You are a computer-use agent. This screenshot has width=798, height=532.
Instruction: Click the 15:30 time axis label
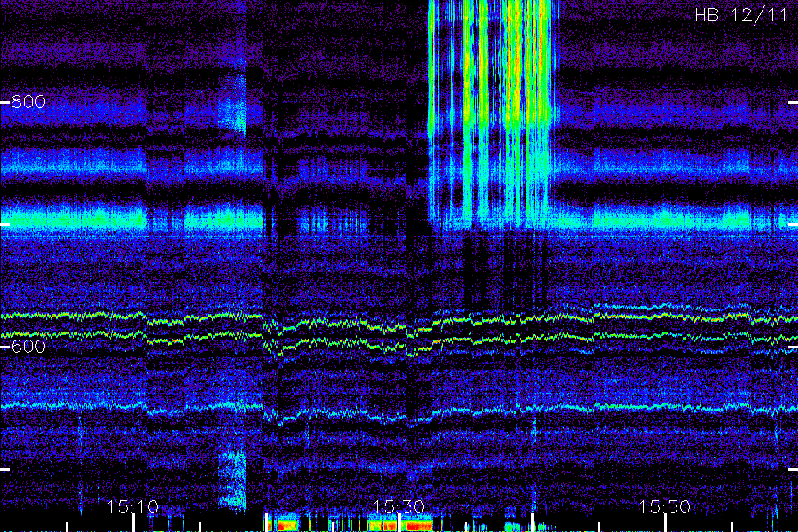click(399, 507)
